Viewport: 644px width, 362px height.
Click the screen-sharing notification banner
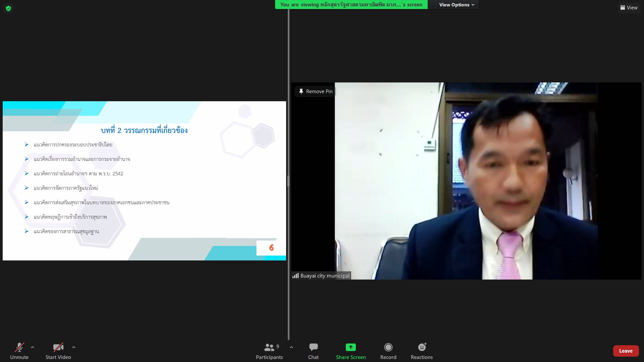pos(351,5)
